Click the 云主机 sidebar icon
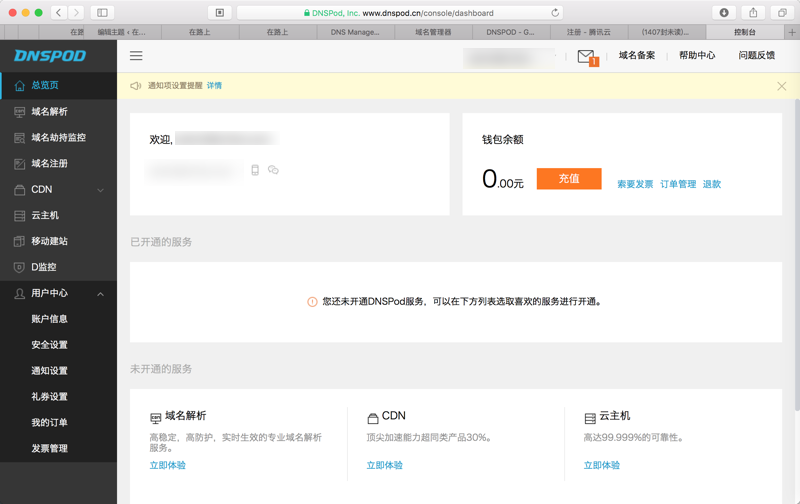The width and height of the screenshot is (800, 504). click(19, 216)
